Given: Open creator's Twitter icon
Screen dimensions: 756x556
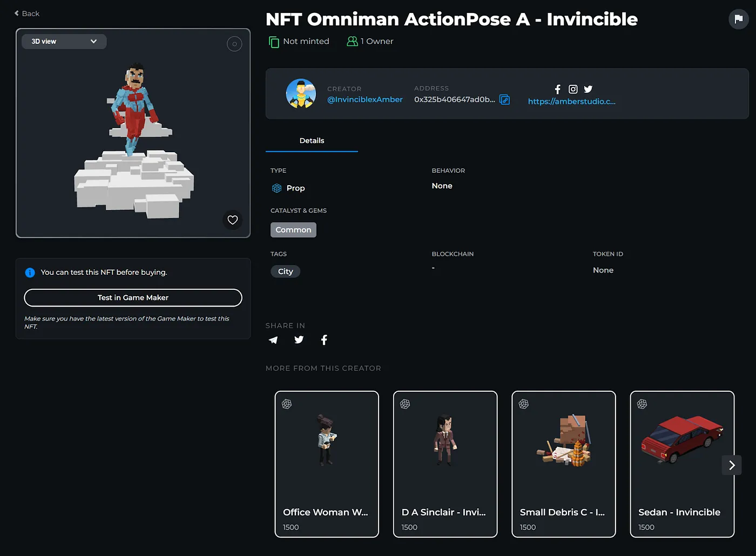Looking at the screenshot, I should [588, 89].
